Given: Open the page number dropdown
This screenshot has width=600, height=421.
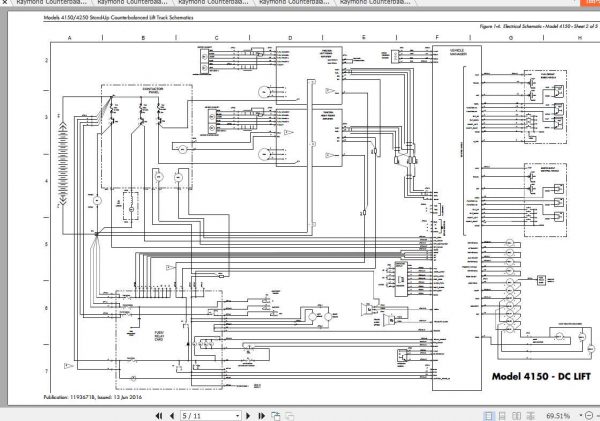Looking at the screenshot, I should click(238, 416).
